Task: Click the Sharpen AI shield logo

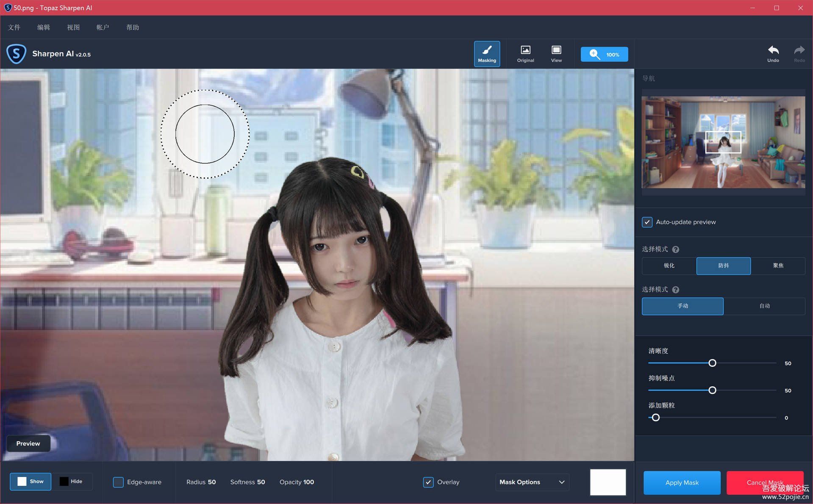Action: click(17, 54)
